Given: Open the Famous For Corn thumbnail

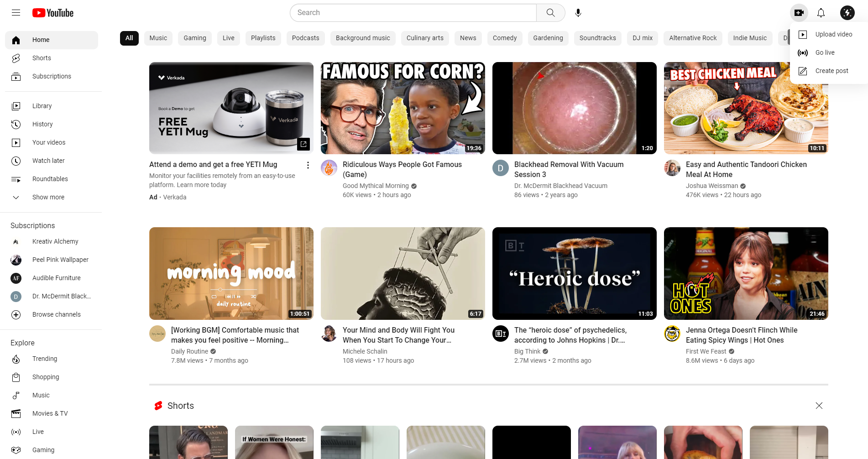Looking at the screenshot, I should pos(403,108).
